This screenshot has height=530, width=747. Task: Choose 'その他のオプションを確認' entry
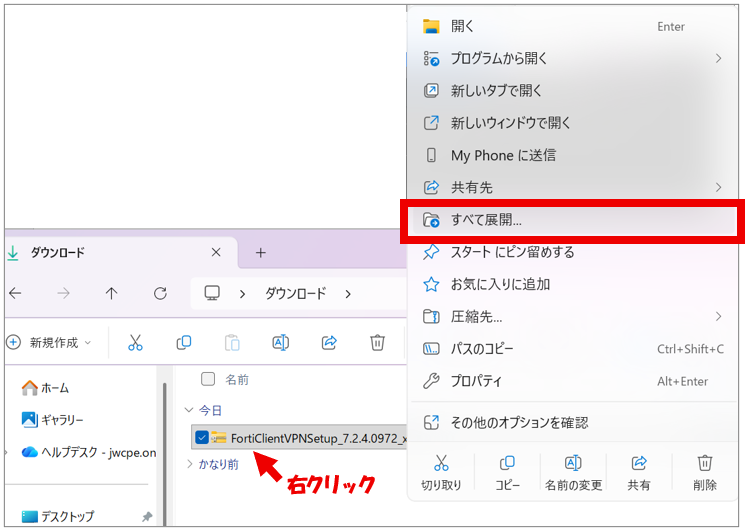573,422
